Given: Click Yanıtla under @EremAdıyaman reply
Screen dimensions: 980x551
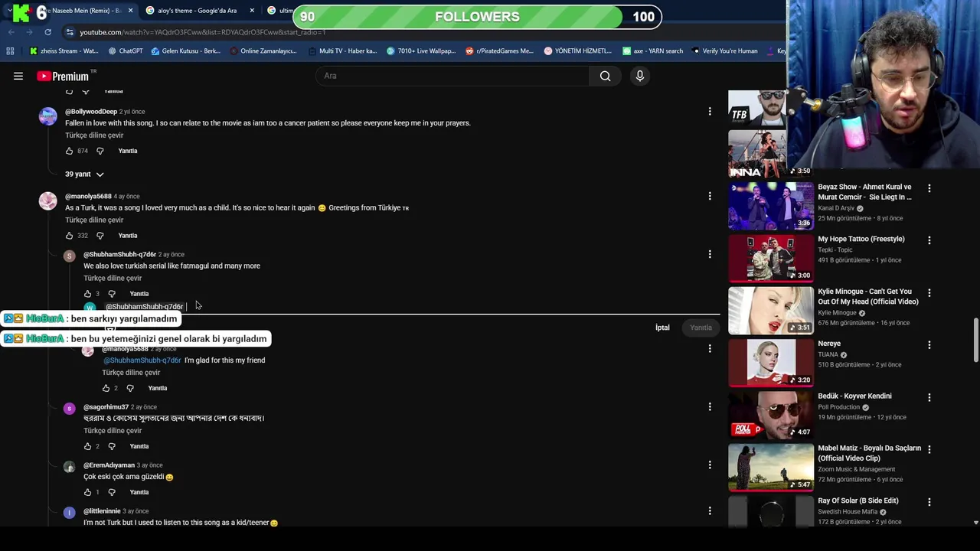Looking at the screenshot, I should 139,492.
